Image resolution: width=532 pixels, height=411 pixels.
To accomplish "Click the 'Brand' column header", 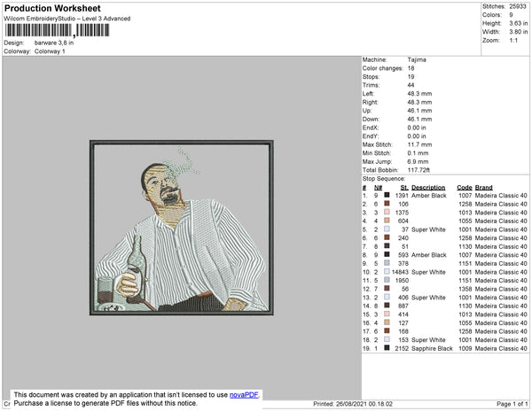I will (x=484, y=188).
